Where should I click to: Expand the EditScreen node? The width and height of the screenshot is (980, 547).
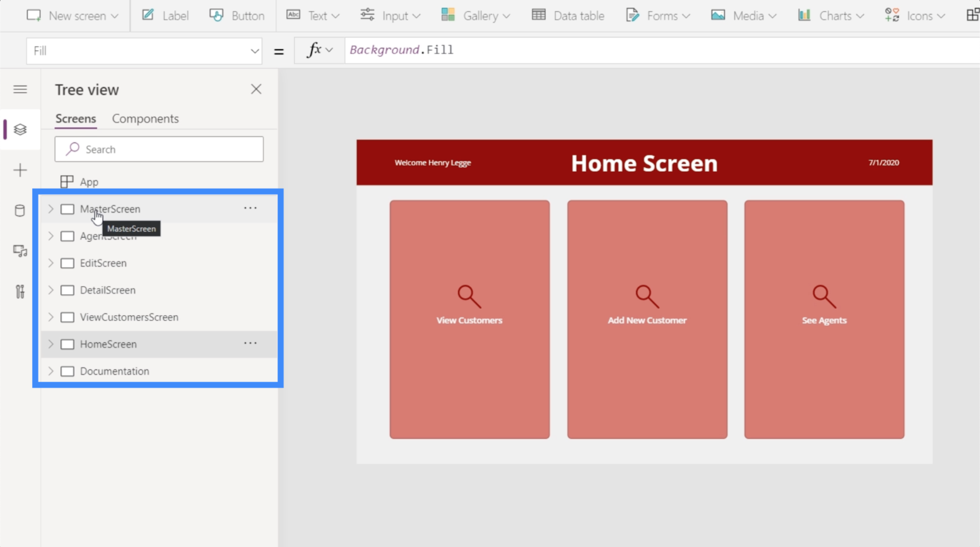(51, 263)
